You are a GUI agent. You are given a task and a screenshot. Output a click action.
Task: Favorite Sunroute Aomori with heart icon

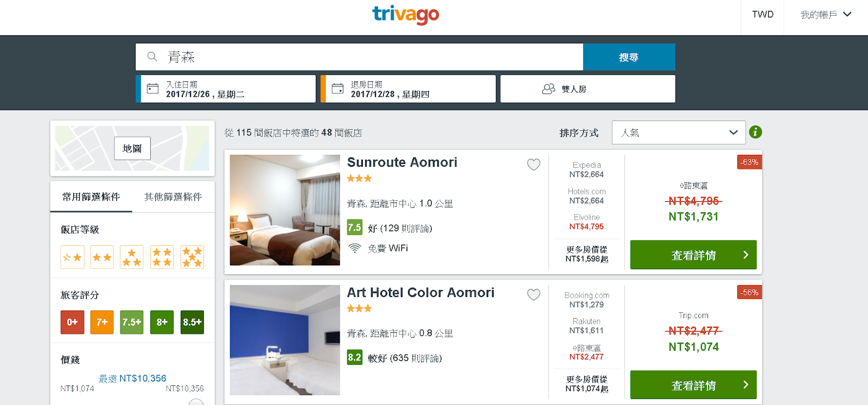pyautogui.click(x=534, y=164)
